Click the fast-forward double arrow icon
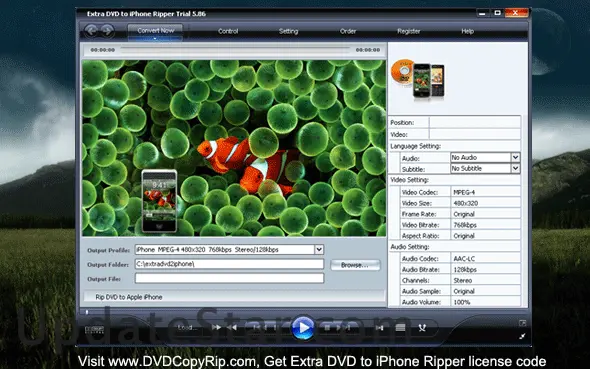590x369 pixels. [x=216, y=328]
